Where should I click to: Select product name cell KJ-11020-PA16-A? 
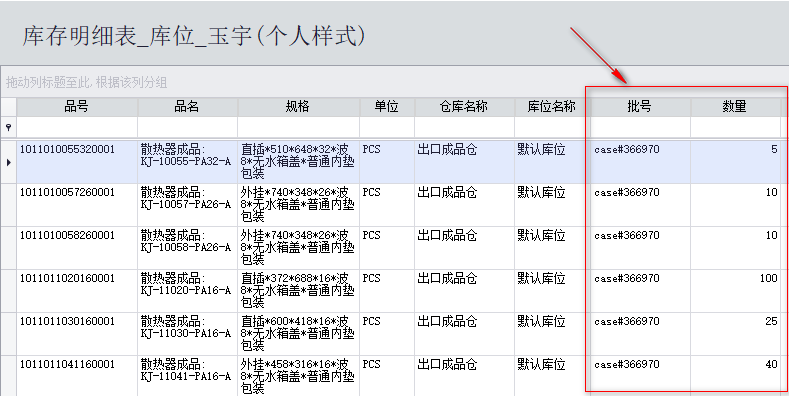188,291
